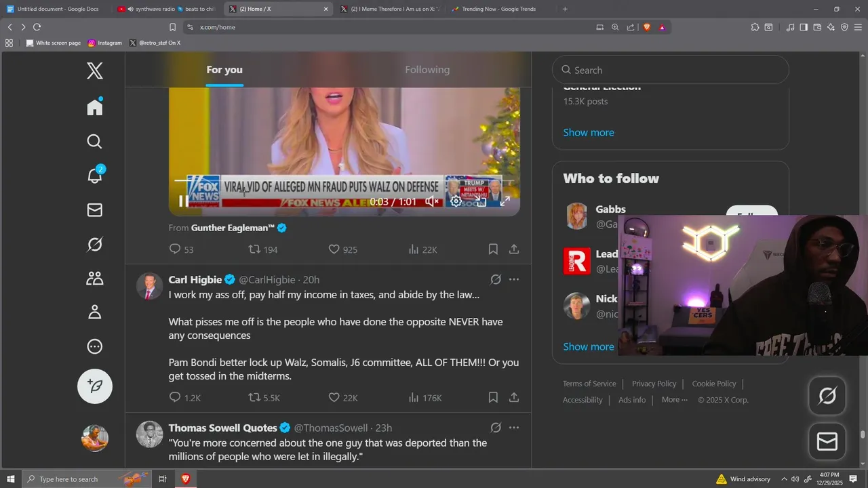Open Instagram bookmark in bookmarks bar

pyautogui.click(x=105, y=43)
